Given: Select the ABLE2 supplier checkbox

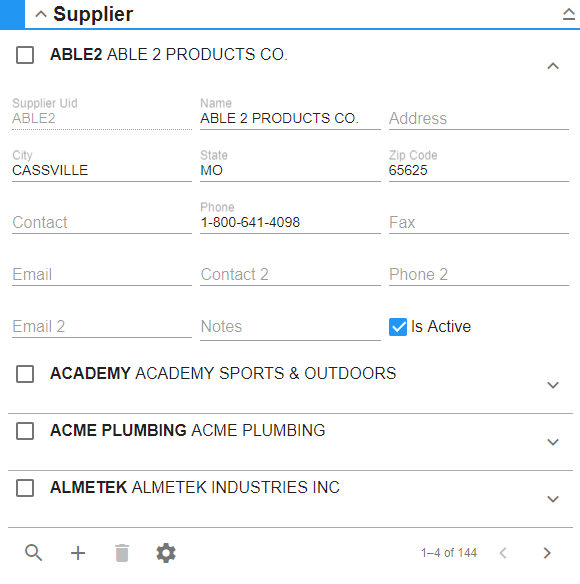Looking at the screenshot, I should coord(25,55).
